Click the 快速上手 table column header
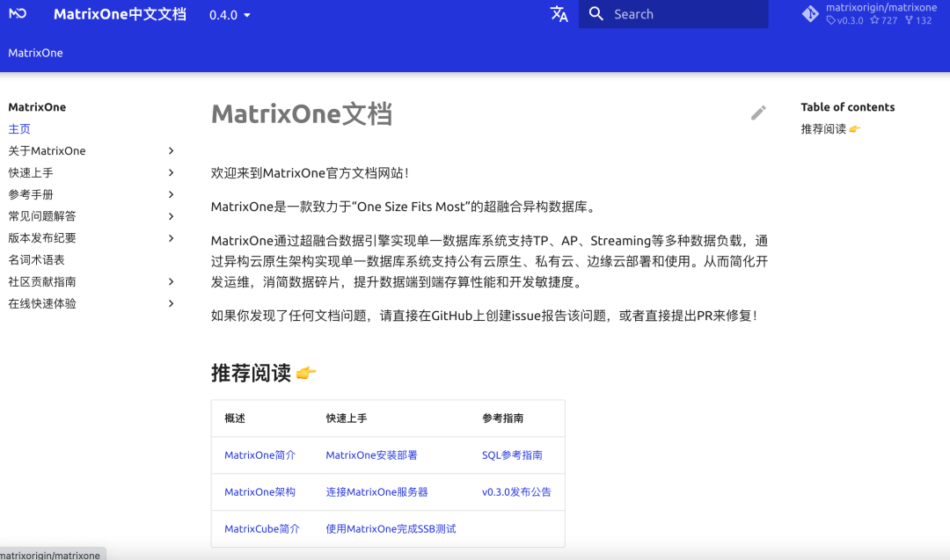The image size is (950, 560). pyautogui.click(x=347, y=418)
